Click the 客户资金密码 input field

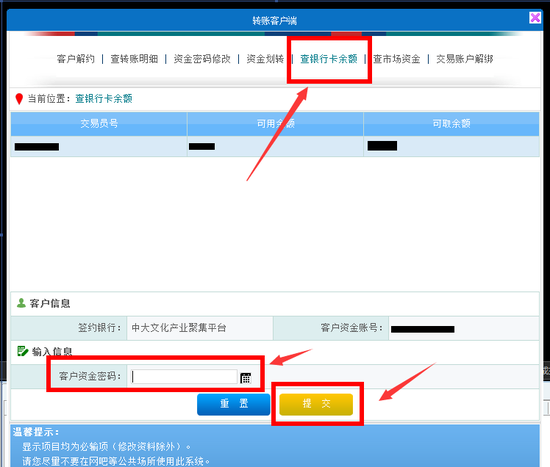tap(184, 376)
